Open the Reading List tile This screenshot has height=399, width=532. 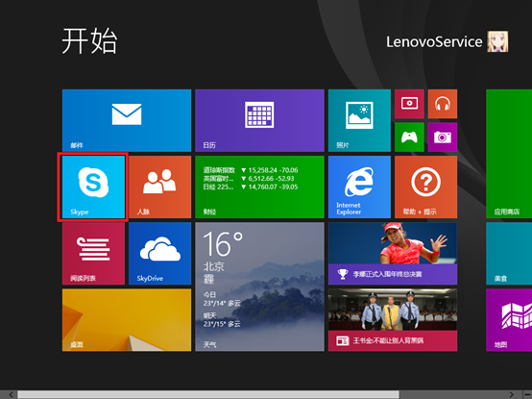93,254
